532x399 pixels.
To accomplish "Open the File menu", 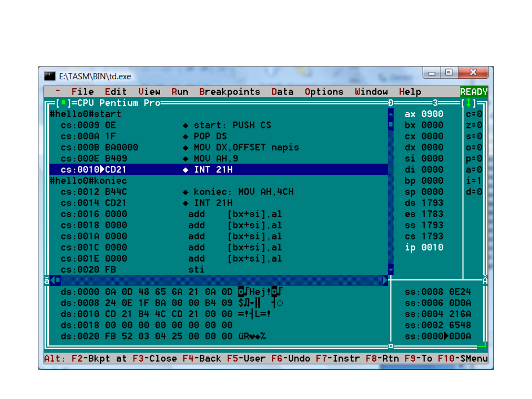I will click(x=82, y=92).
